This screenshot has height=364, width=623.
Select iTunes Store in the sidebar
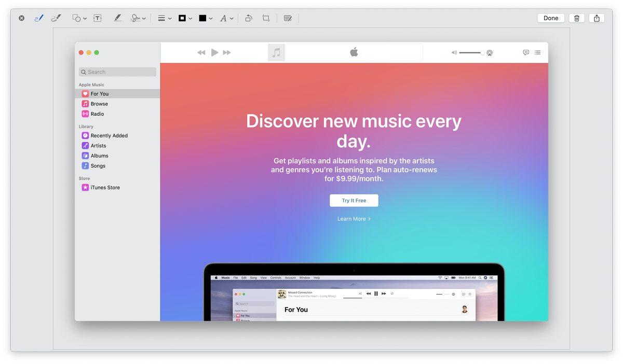point(104,187)
